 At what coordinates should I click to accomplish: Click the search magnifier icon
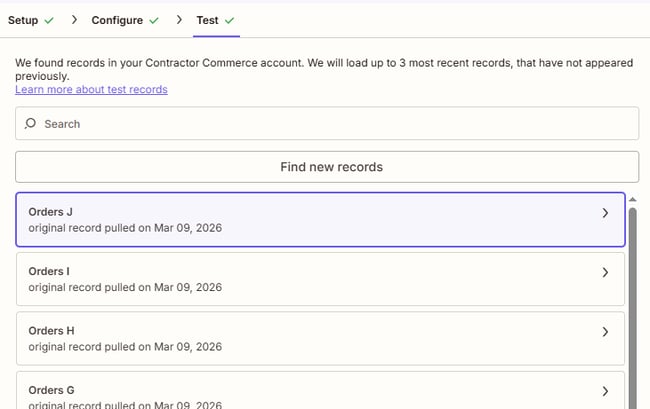[x=30, y=124]
